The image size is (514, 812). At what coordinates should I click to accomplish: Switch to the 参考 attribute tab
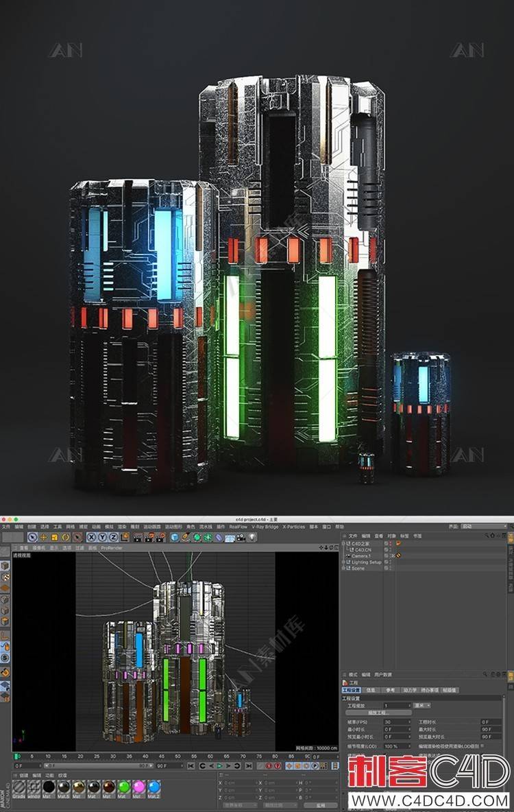tap(390, 690)
